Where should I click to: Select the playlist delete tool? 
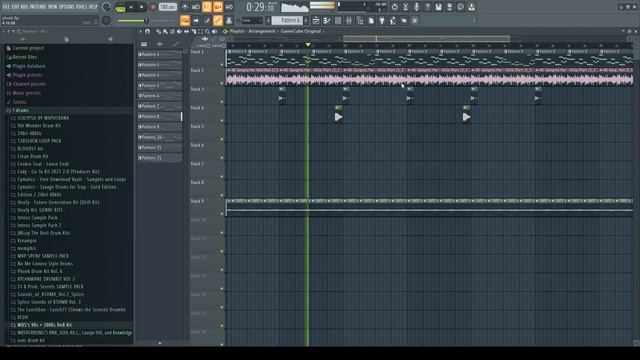tap(172, 31)
